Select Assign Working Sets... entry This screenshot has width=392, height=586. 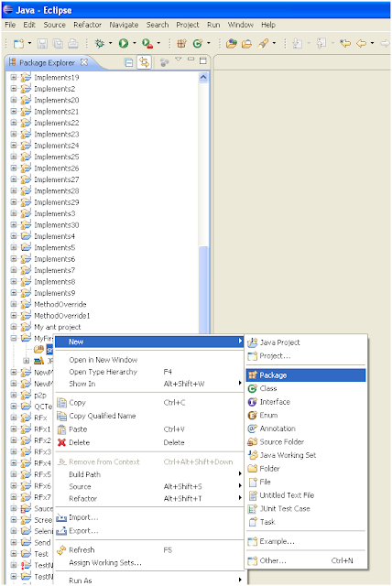pos(149,563)
